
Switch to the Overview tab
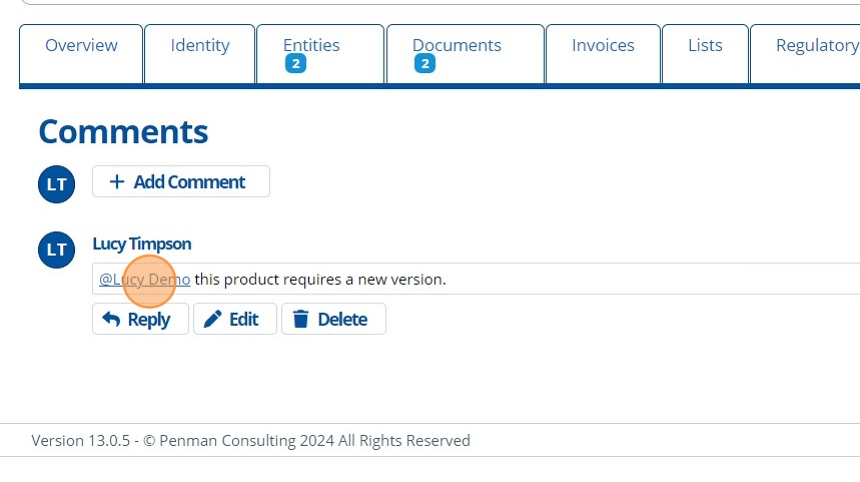[81, 46]
